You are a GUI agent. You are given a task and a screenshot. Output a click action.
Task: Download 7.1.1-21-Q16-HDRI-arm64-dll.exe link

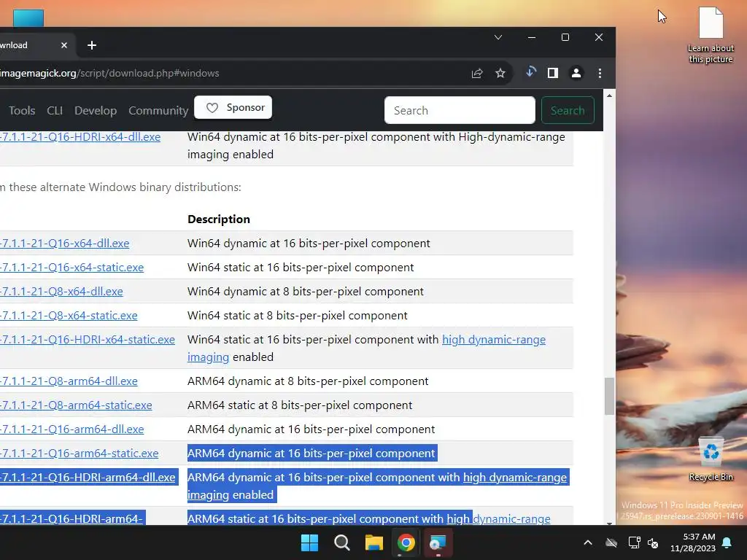tap(88, 477)
